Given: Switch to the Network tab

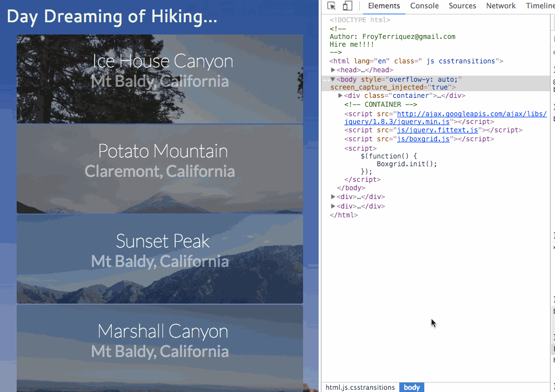Looking at the screenshot, I should (x=501, y=6).
